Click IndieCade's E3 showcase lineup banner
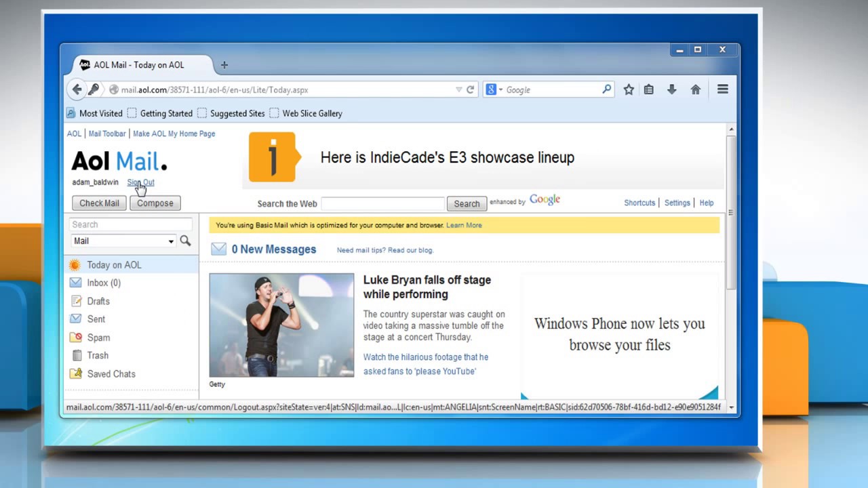The image size is (868, 488). 447,157
